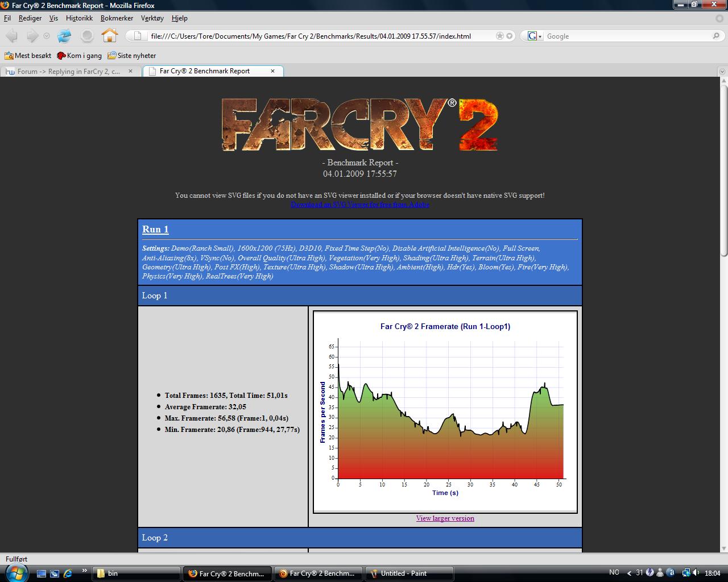Expand the quick launch overflow chevron
Screen dimensions: 728x582
85,571
